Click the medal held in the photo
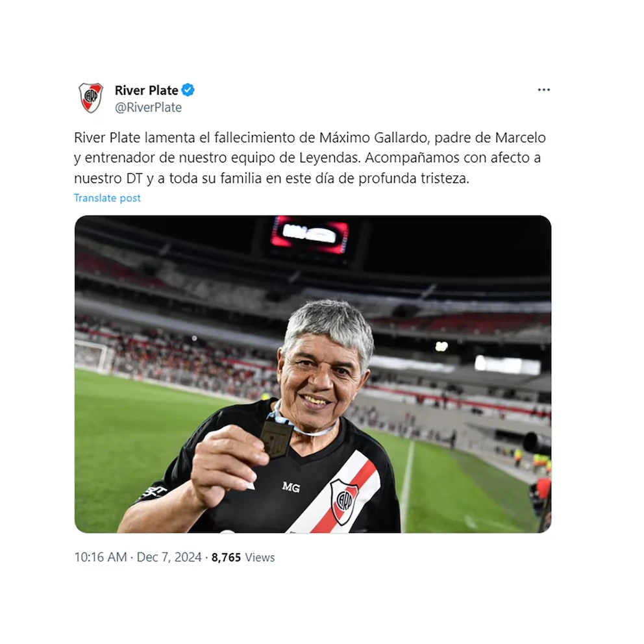 (277, 438)
